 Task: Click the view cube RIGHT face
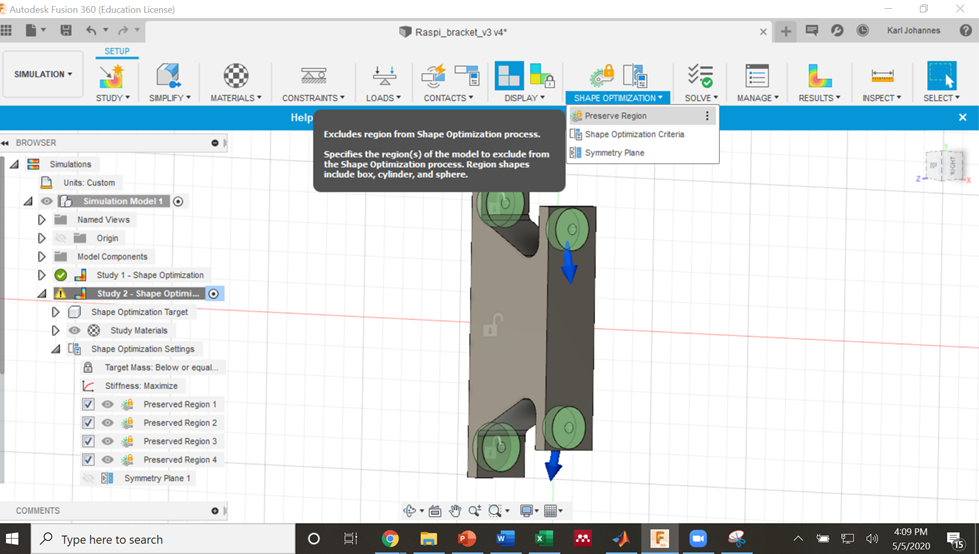pyautogui.click(x=953, y=166)
